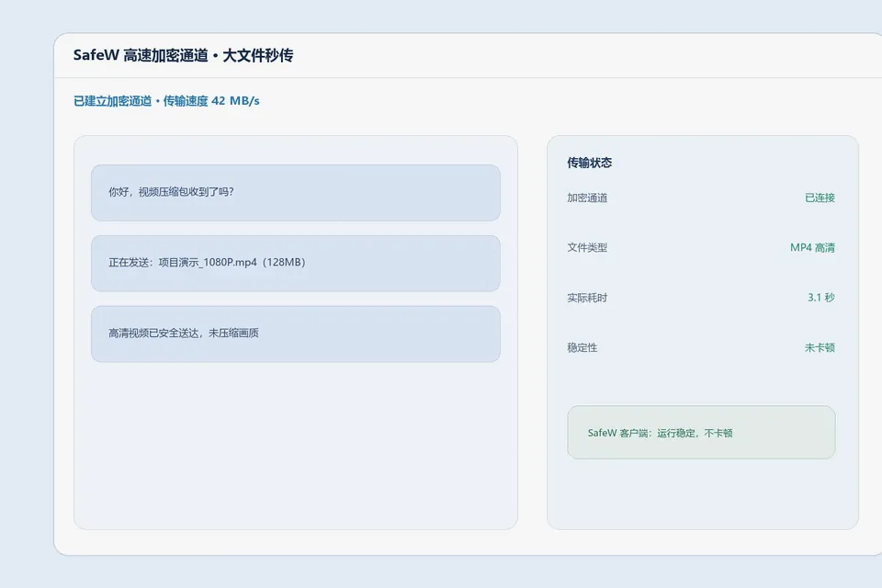Click the '实际耗时' label
Viewport: 882px width, 588px height.
[x=587, y=298]
